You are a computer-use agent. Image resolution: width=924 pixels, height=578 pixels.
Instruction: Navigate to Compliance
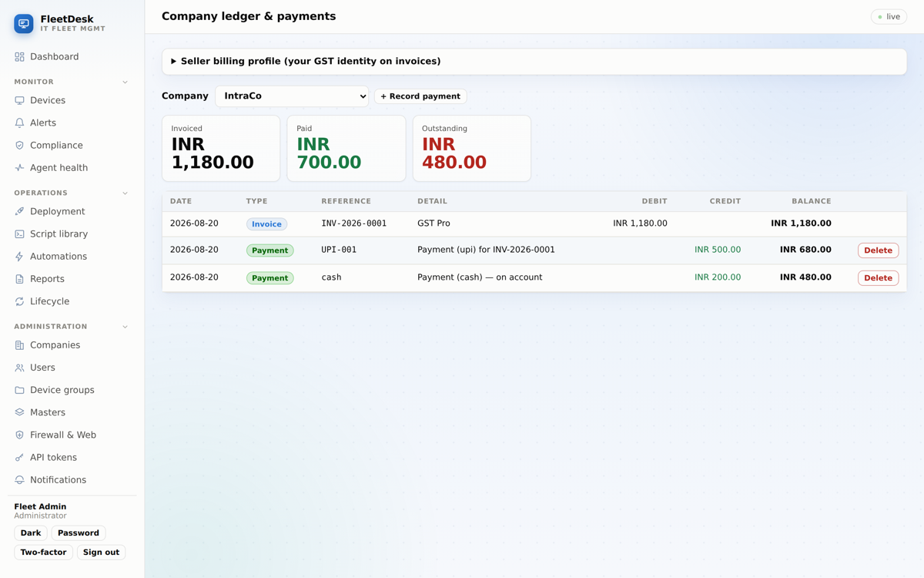(x=72, y=146)
